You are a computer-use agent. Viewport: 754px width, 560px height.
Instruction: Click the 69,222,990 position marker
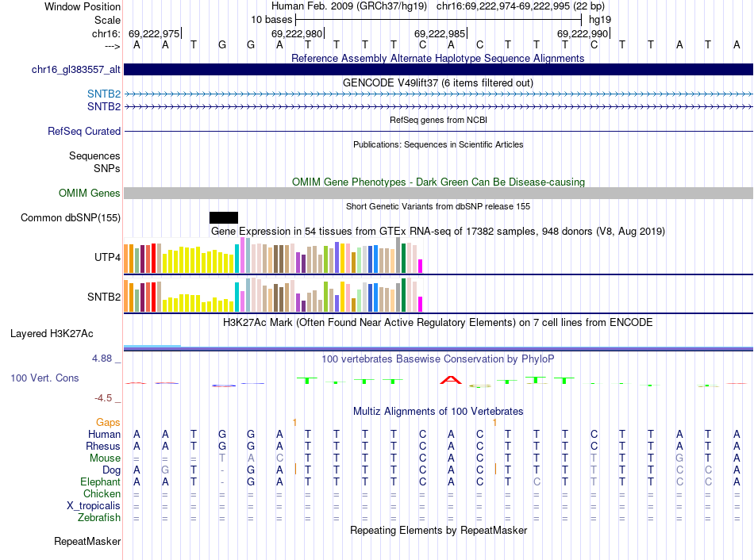(583, 33)
